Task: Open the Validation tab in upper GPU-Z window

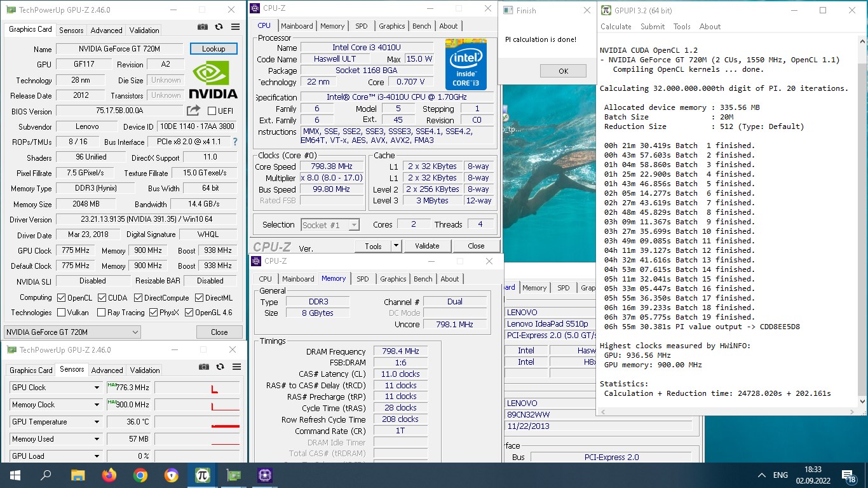Action: point(144,30)
